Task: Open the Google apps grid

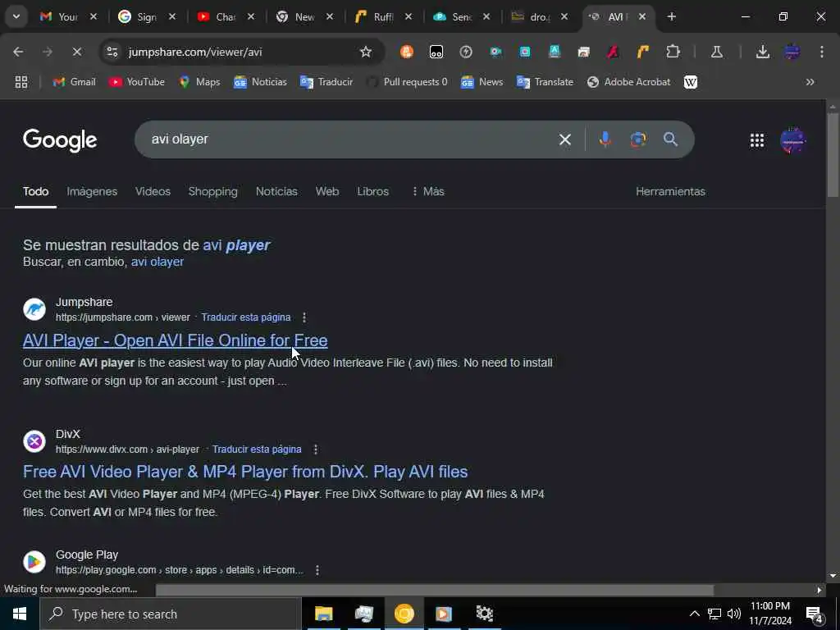Action: pos(757,140)
